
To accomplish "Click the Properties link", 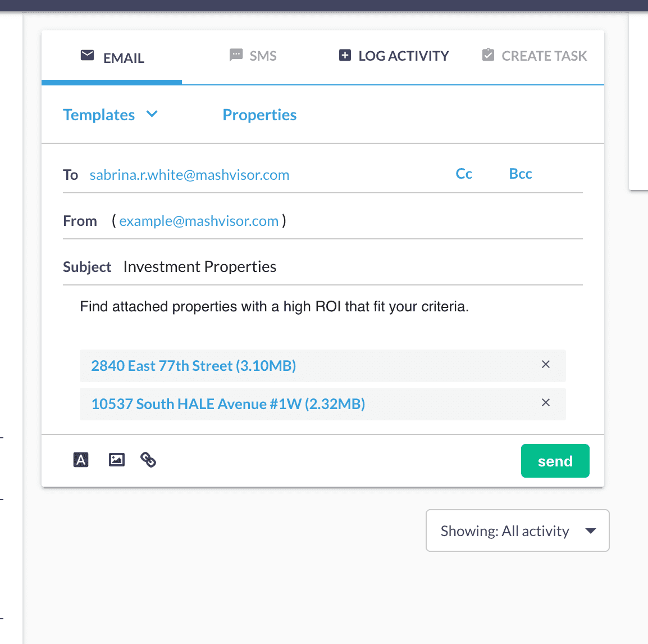I will 259,115.
